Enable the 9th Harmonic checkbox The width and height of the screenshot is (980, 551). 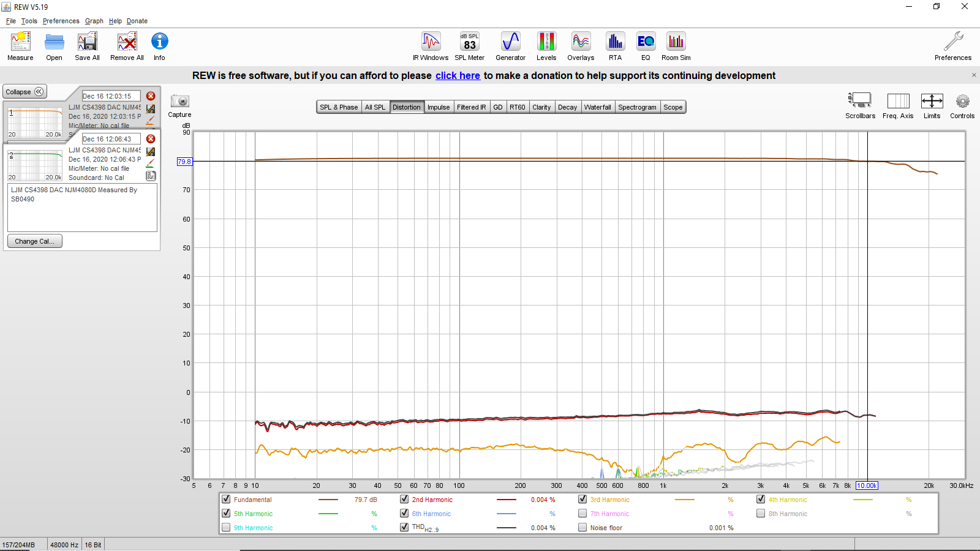pos(226,527)
